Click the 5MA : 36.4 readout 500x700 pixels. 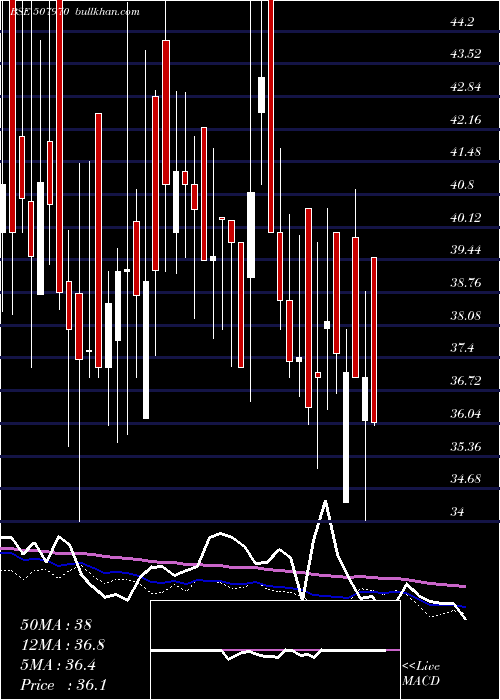tap(59, 665)
